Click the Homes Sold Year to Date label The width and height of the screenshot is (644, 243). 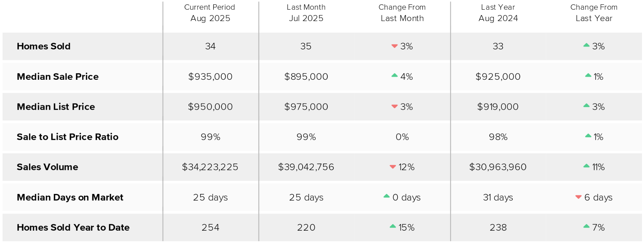tap(73, 227)
